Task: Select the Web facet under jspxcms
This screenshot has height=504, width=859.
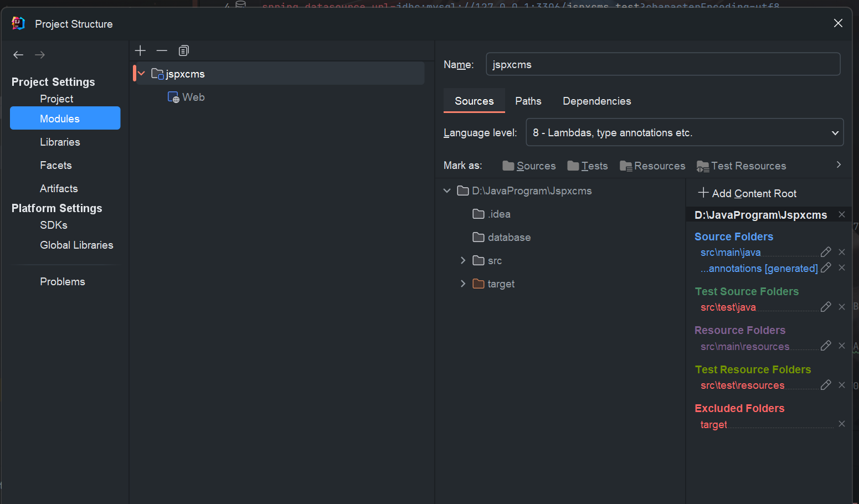Action: 193,97
